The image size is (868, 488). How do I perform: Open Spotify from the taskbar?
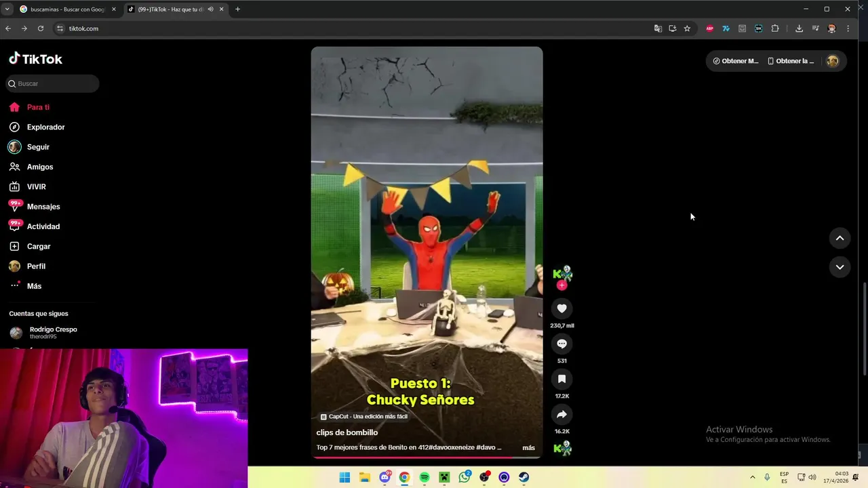(x=425, y=477)
